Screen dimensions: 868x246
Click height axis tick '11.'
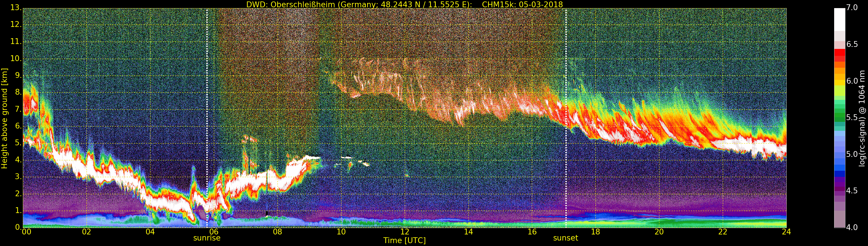click(x=16, y=41)
